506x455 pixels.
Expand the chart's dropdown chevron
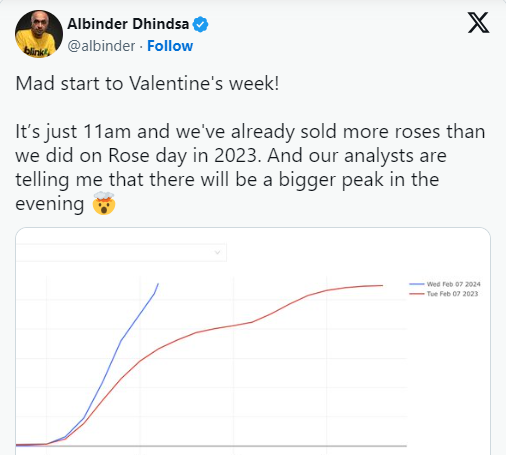pyautogui.click(x=217, y=252)
